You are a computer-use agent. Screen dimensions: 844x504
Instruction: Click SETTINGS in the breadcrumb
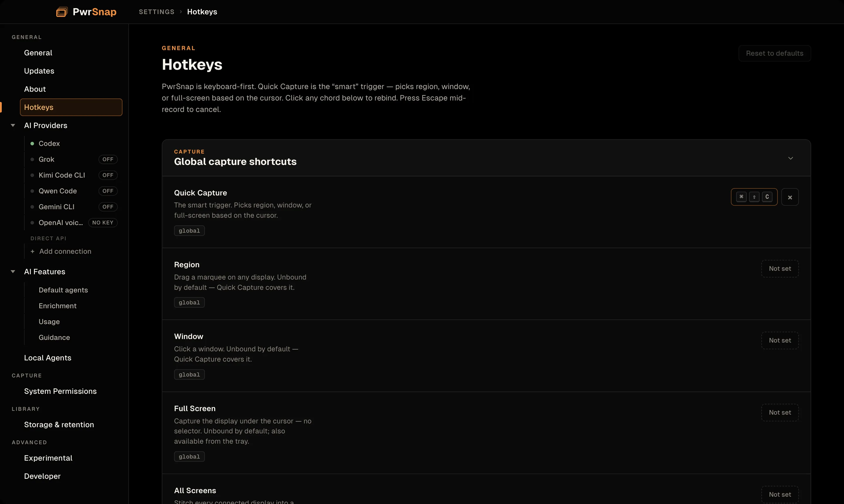point(156,12)
